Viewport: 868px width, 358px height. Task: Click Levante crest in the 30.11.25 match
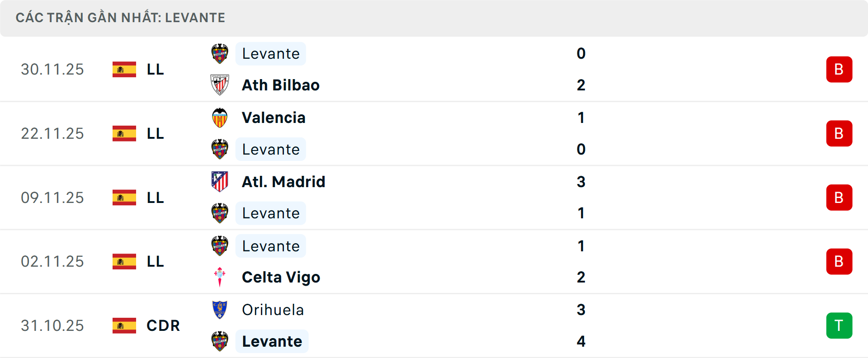pos(220,53)
